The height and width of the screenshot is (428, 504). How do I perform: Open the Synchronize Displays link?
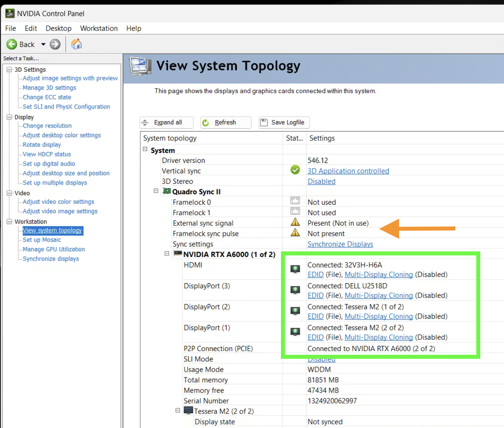click(x=340, y=244)
